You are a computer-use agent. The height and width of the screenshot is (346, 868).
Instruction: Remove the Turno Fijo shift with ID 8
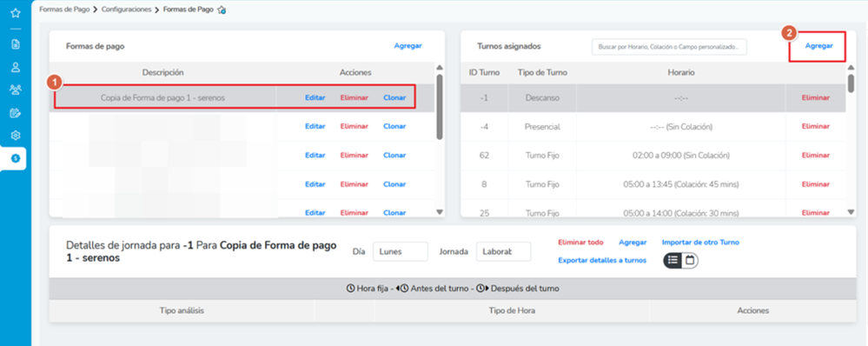click(x=815, y=184)
